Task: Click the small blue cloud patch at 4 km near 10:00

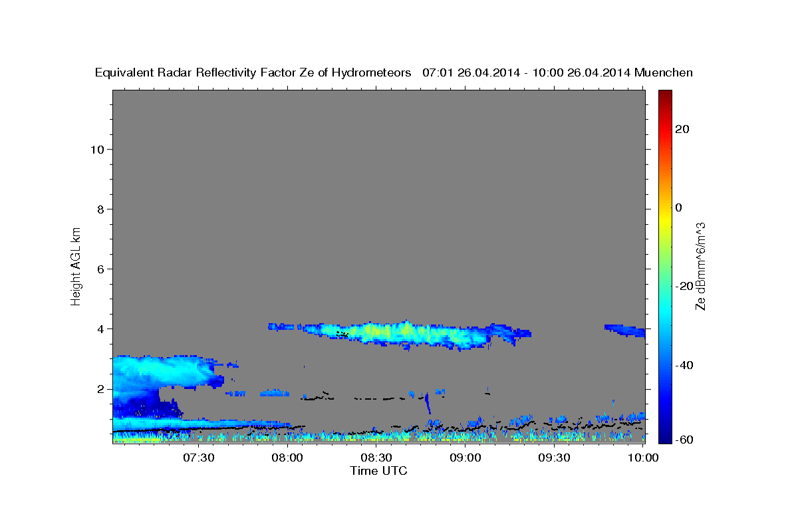Action: pos(625,330)
